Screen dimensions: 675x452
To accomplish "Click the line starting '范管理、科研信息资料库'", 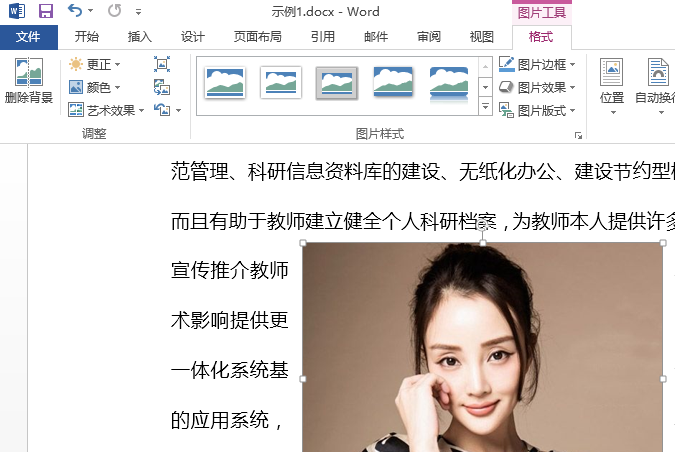I will (x=423, y=171).
